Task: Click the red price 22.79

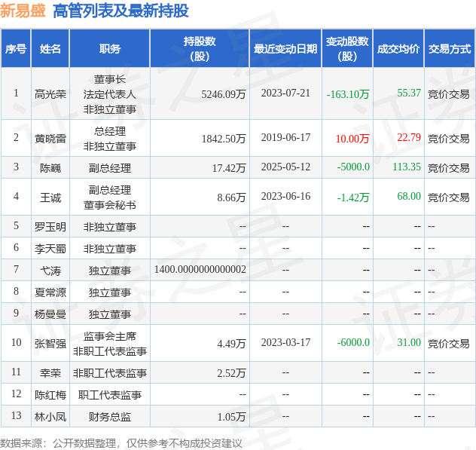Action: click(x=409, y=137)
